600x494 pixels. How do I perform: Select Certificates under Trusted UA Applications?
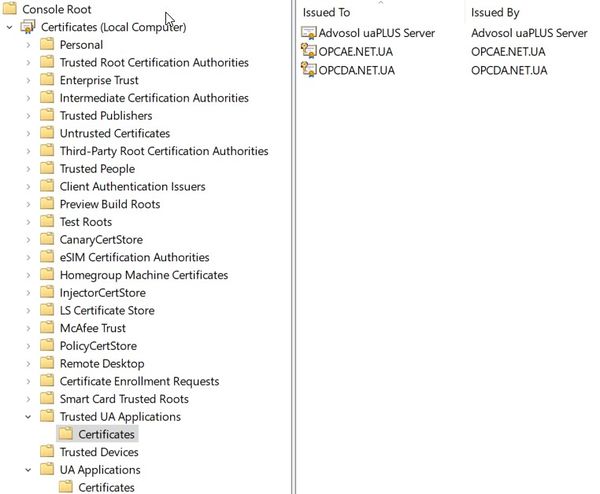(x=106, y=434)
